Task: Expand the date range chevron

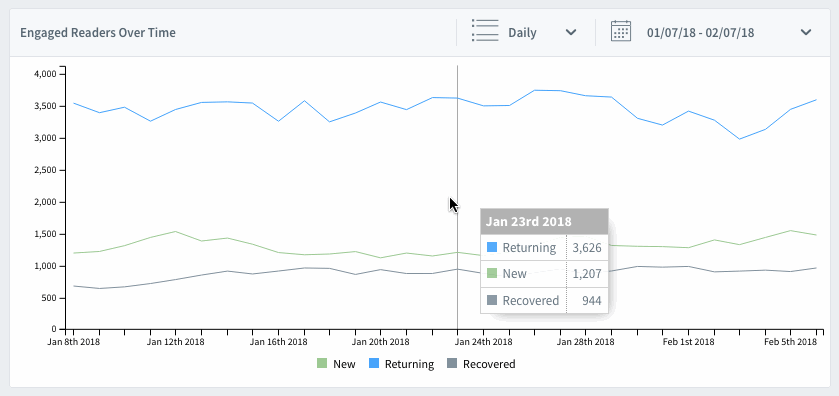Action: (x=806, y=32)
